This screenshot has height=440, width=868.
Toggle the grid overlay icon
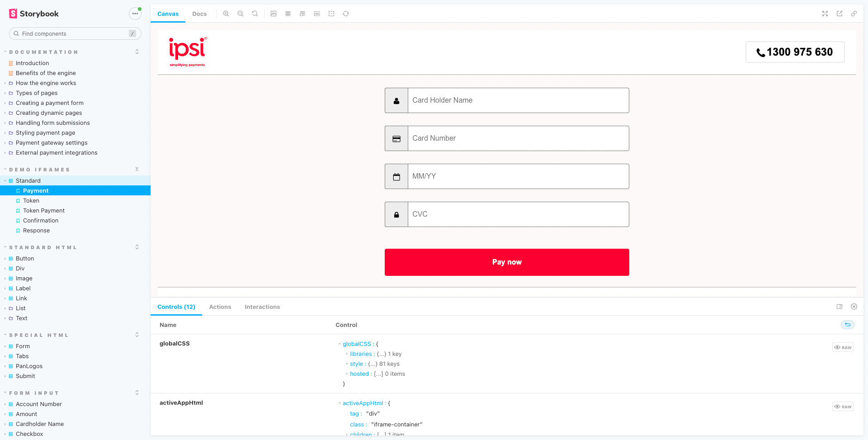click(x=288, y=14)
